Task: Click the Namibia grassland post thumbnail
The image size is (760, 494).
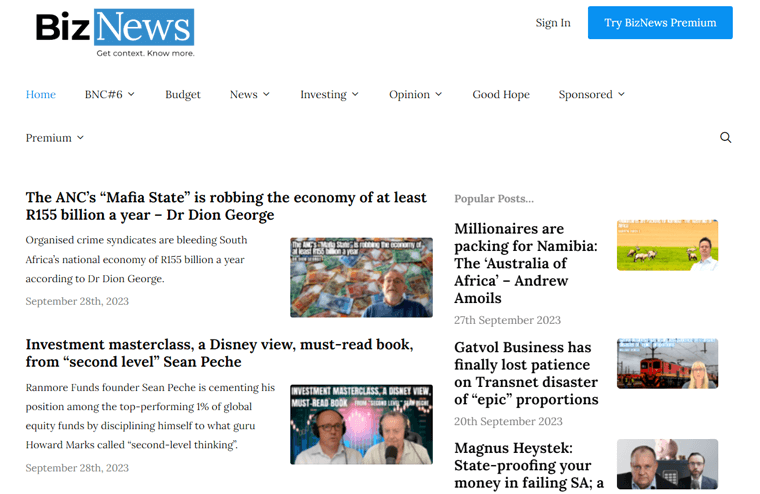Action: pyautogui.click(x=667, y=245)
